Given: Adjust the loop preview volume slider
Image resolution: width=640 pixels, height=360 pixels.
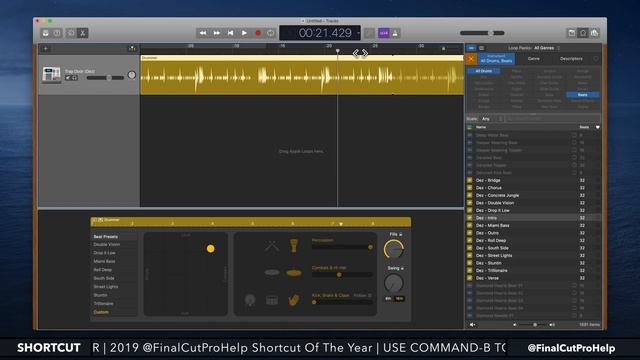Looking at the screenshot, I should pyautogui.click(x=533, y=325).
